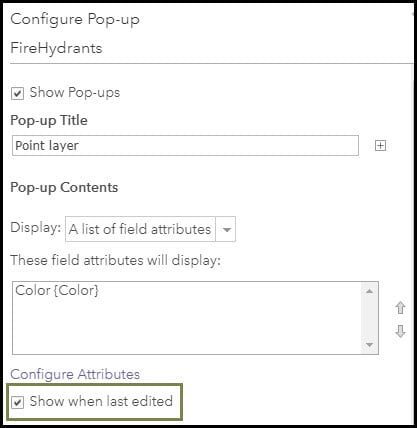Select the Color {Color} attribute entry
The image size is (417, 428).
[x=57, y=291]
